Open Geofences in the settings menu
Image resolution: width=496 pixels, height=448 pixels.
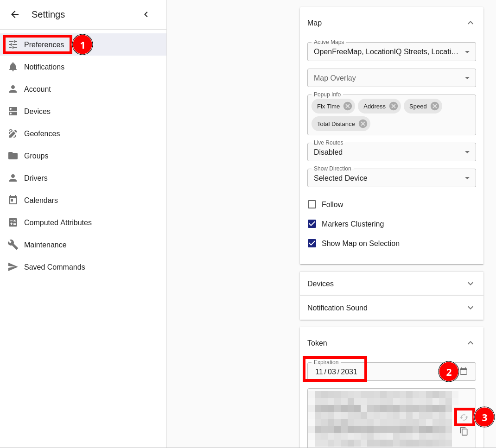83,133
